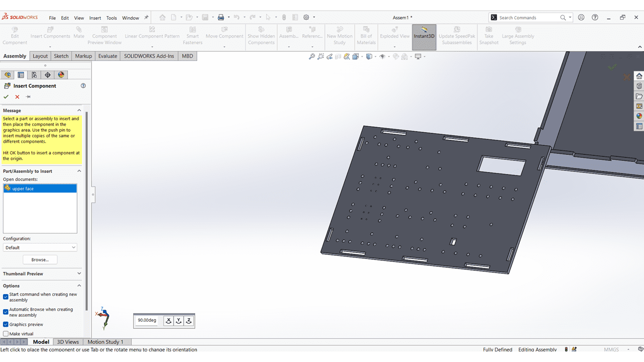Open the Tools menu
The width and height of the screenshot is (644, 362).
(112, 18)
